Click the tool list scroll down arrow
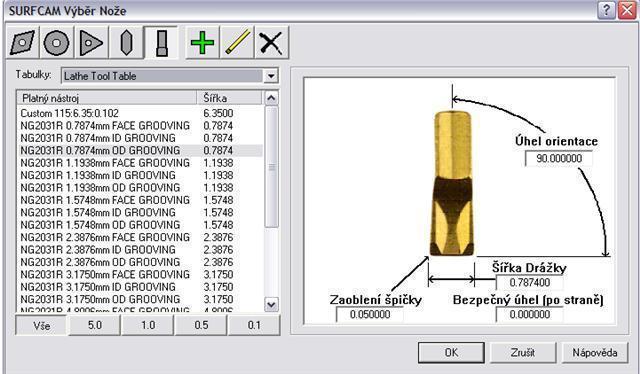 (271, 305)
